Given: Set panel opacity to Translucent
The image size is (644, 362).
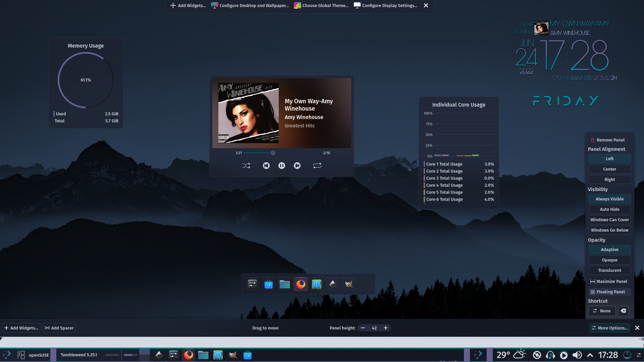Looking at the screenshot, I should click(609, 270).
